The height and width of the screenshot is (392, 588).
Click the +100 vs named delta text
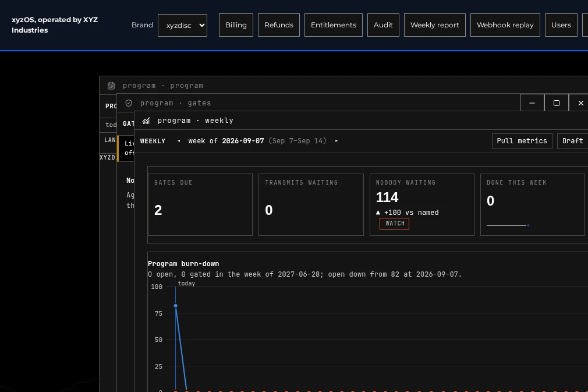coord(412,213)
